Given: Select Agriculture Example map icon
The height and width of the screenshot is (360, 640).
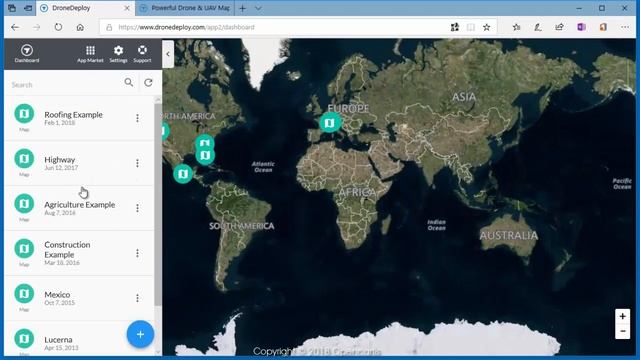Looking at the screenshot, I should [x=24, y=203].
